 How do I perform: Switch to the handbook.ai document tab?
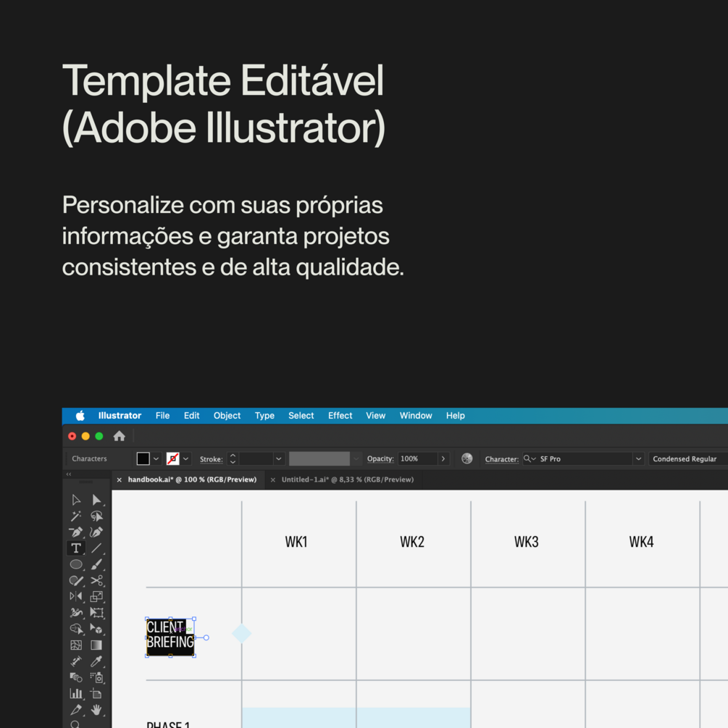pos(192,480)
